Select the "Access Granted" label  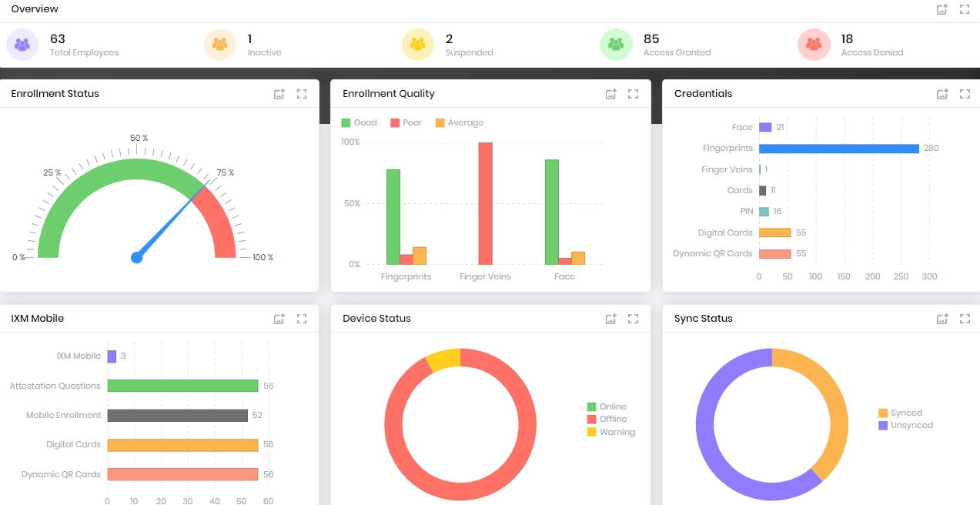(677, 53)
